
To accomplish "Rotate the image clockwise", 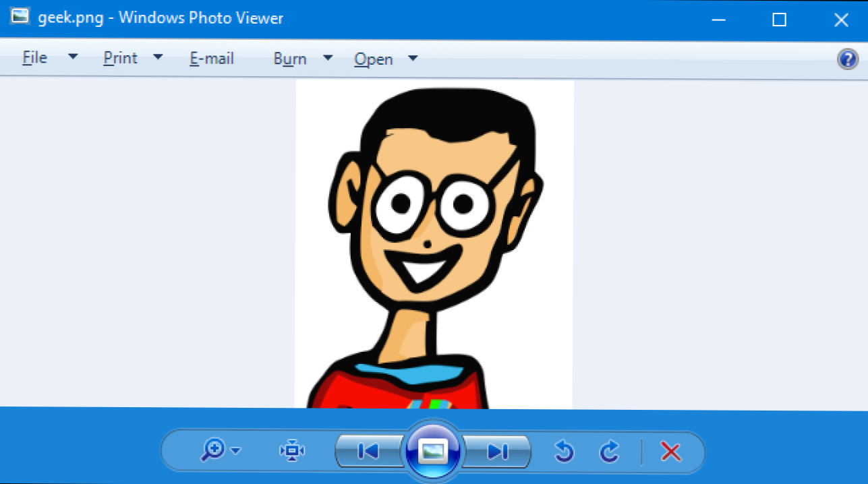I will [x=610, y=451].
